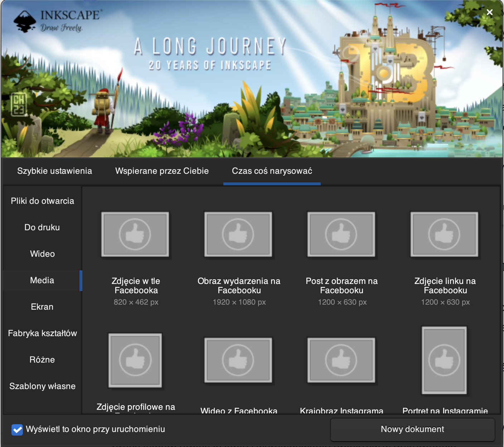This screenshot has height=447, width=504.
Task: Close the Inkscape welcome dialog
Action: point(490,13)
